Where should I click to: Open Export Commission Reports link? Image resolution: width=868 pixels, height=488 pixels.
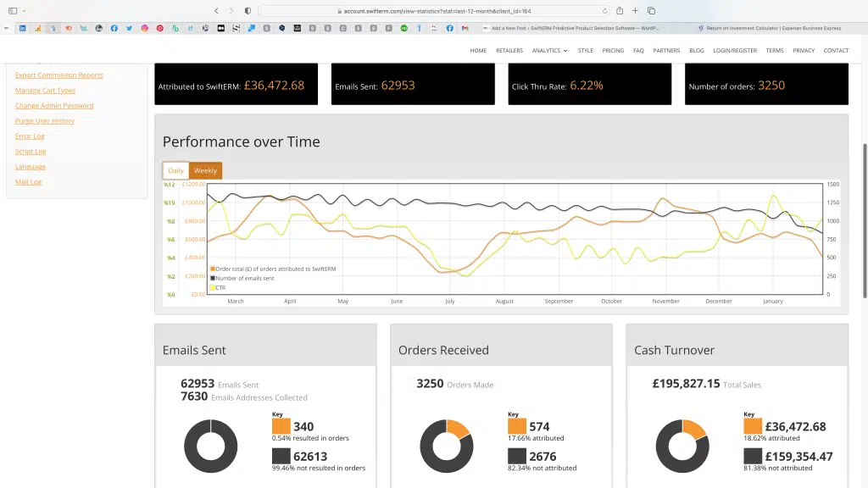(59, 75)
